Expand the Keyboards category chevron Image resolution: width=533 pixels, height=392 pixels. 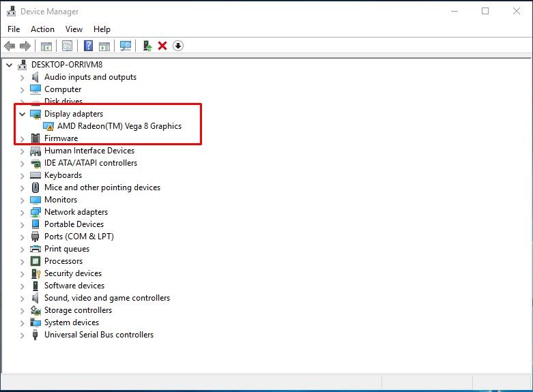pos(22,176)
